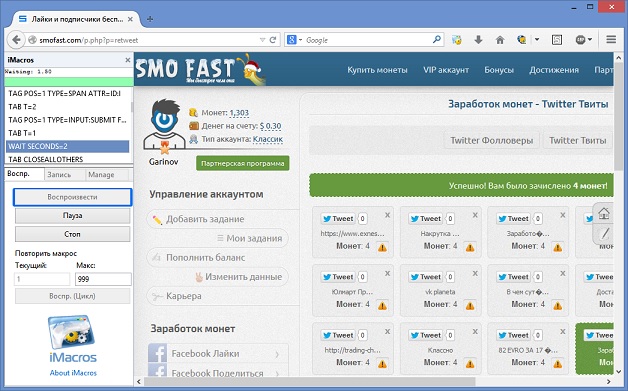Dismiss the 82 EVRO ЗА 17 card
Image resolution: width=628 pixels, height=391 pixels.
(563, 332)
